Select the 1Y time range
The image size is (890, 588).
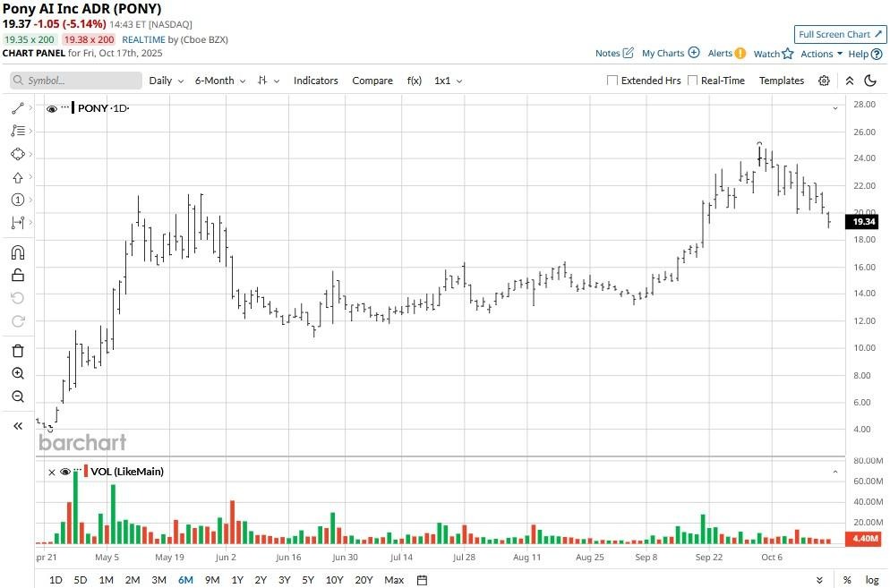237,579
